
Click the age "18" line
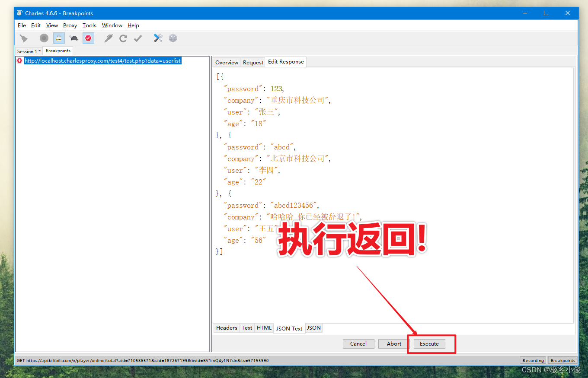coord(245,124)
